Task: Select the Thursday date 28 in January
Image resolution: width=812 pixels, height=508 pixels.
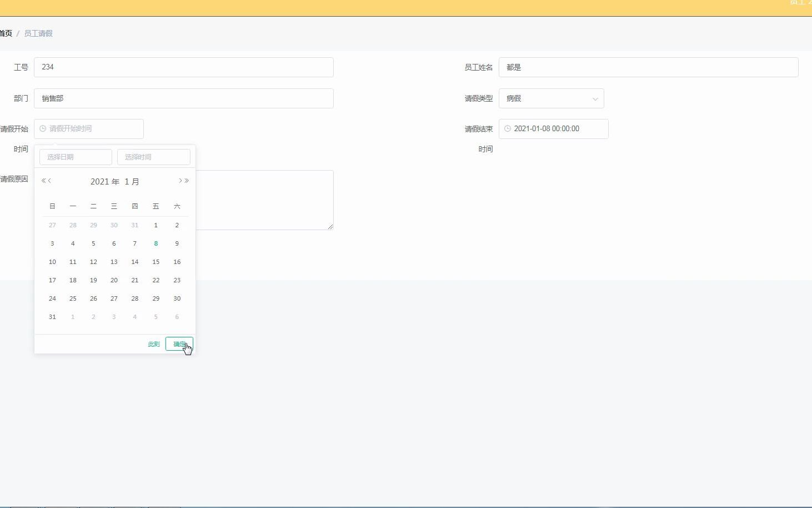Action: point(134,298)
